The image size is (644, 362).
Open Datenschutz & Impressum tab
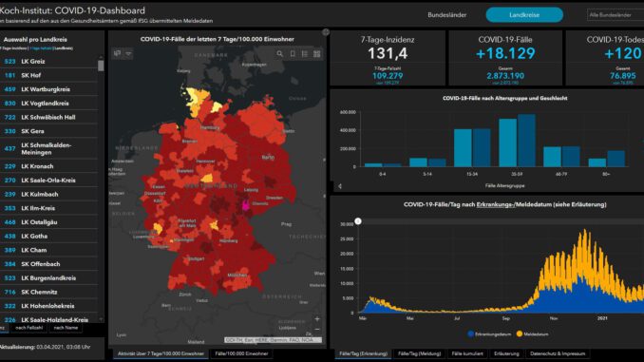[558, 353]
